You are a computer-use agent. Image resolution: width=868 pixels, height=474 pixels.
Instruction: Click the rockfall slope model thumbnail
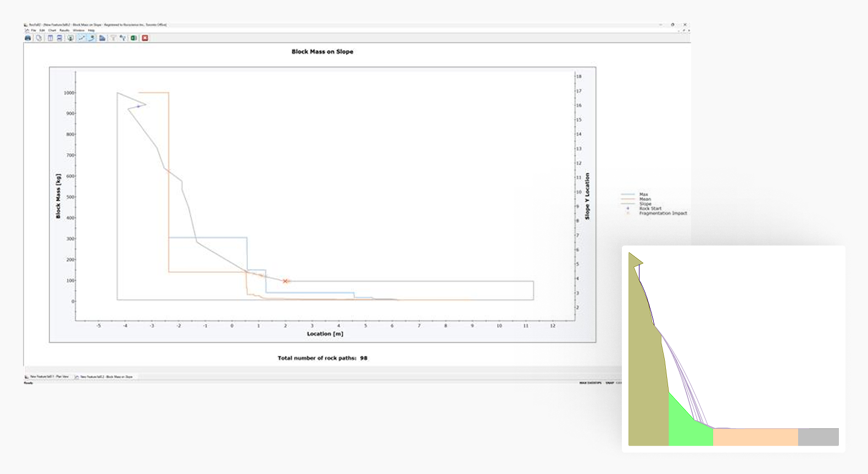tap(733, 349)
